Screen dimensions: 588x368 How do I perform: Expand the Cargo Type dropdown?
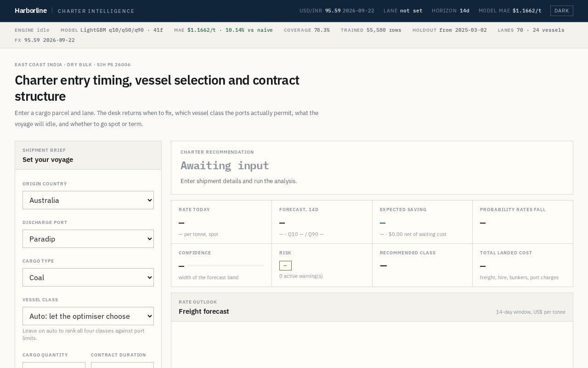(88, 277)
